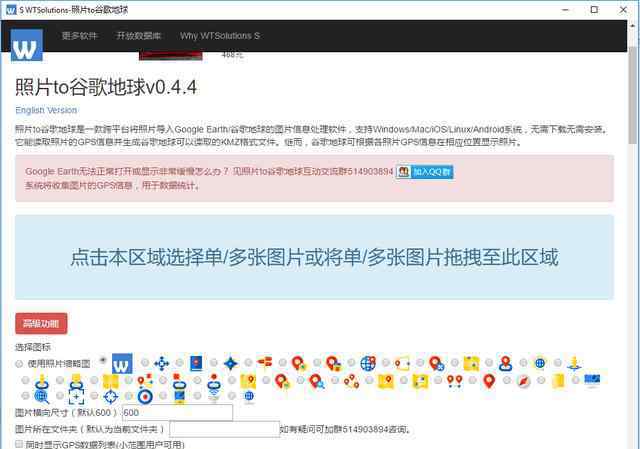The height and width of the screenshot is (449, 640).
Task: Choose the yellow arrow into ring icon
Action: pyautogui.click(x=42, y=382)
